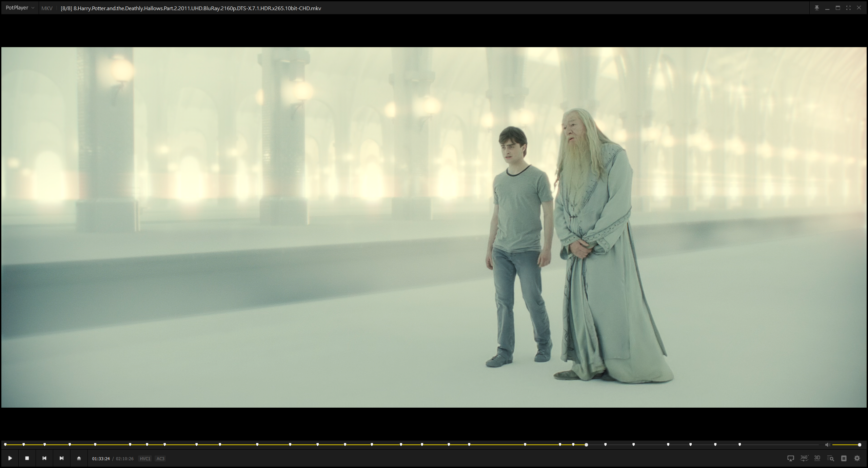The width and height of the screenshot is (868, 468).
Task: Enter fullscreen mode from the title bar
Action: pos(848,8)
